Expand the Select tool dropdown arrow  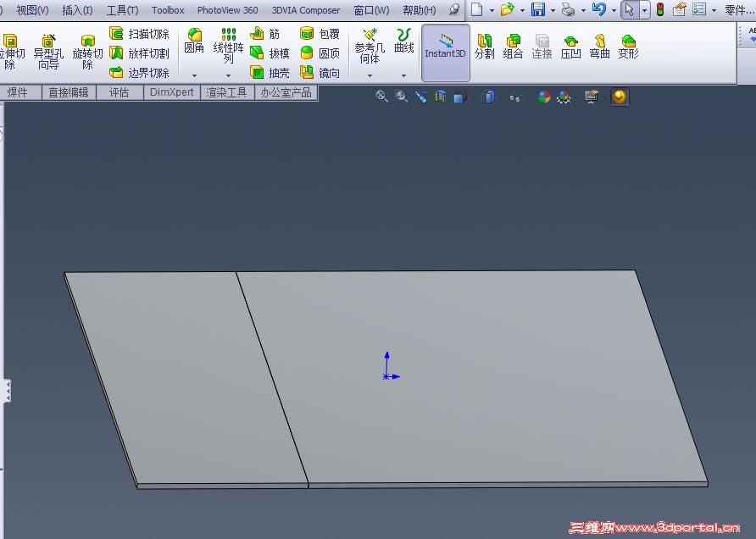(x=644, y=10)
